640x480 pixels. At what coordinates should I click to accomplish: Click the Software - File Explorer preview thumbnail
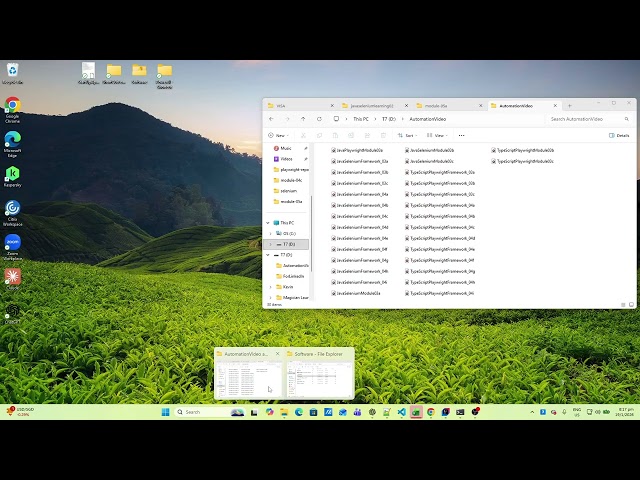click(319, 379)
